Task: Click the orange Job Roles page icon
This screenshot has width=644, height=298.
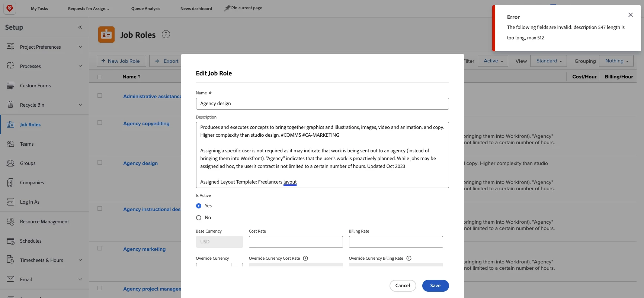Action: click(106, 35)
